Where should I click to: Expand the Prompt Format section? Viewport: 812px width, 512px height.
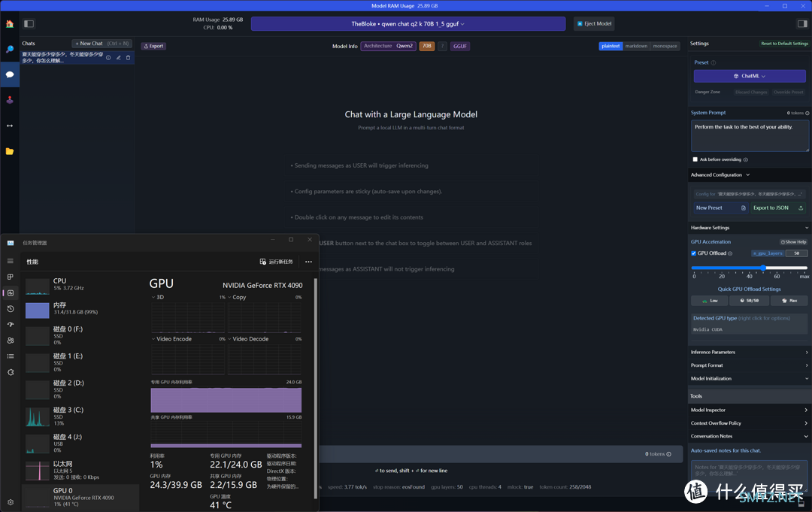[750, 365]
